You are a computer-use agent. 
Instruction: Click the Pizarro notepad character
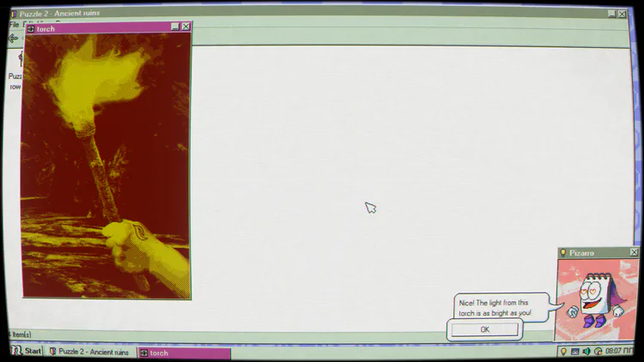[596, 299]
